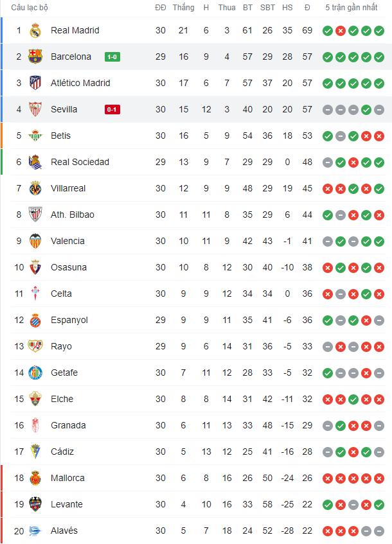Select the Celta team badge
392x544 pixels.
[35, 294]
